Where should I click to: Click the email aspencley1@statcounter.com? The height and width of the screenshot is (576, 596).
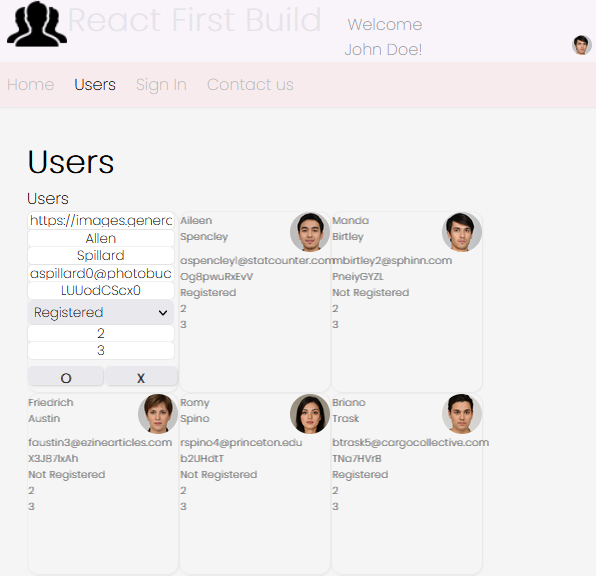coord(256,260)
